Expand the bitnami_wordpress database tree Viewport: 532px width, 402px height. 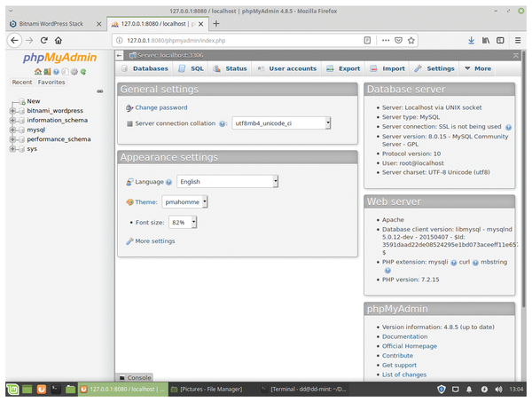(12, 111)
